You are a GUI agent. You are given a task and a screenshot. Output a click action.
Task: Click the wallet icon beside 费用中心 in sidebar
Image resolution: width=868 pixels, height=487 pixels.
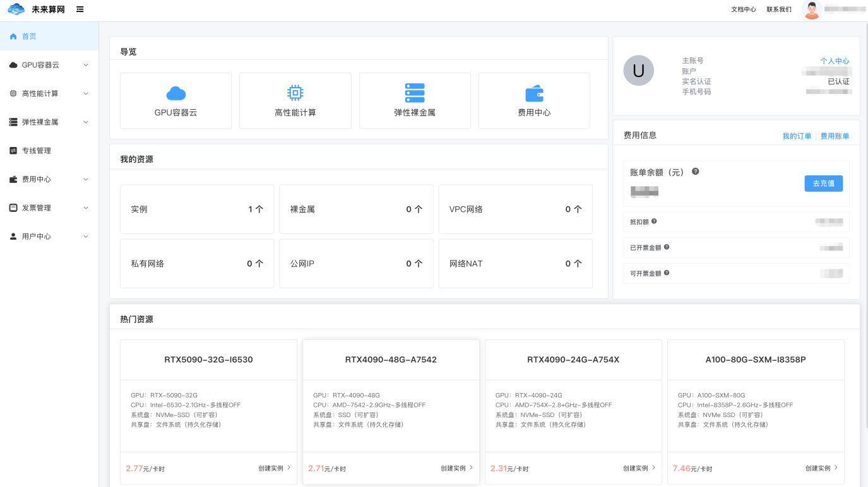point(13,179)
